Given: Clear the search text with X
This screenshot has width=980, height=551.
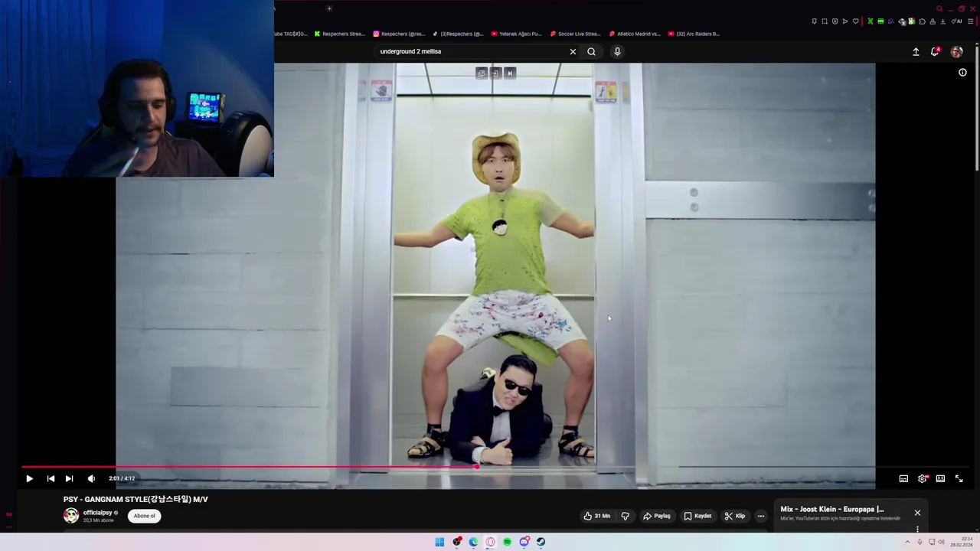Looking at the screenshot, I should tap(573, 51).
